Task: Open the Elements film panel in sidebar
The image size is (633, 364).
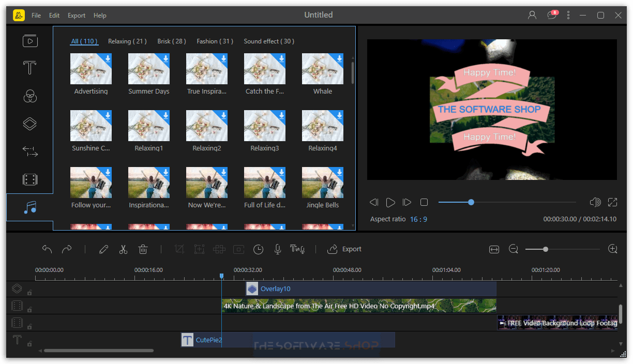Action: click(30, 179)
